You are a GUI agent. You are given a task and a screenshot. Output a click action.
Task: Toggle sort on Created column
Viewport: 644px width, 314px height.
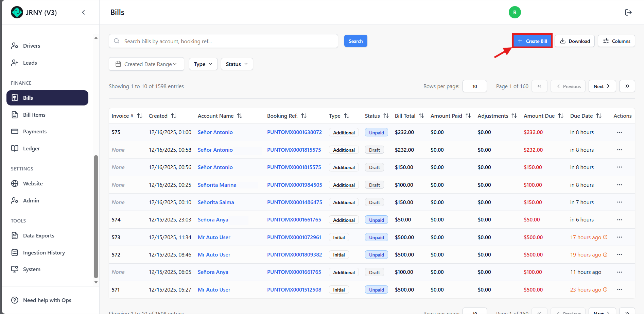pos(174,116)
